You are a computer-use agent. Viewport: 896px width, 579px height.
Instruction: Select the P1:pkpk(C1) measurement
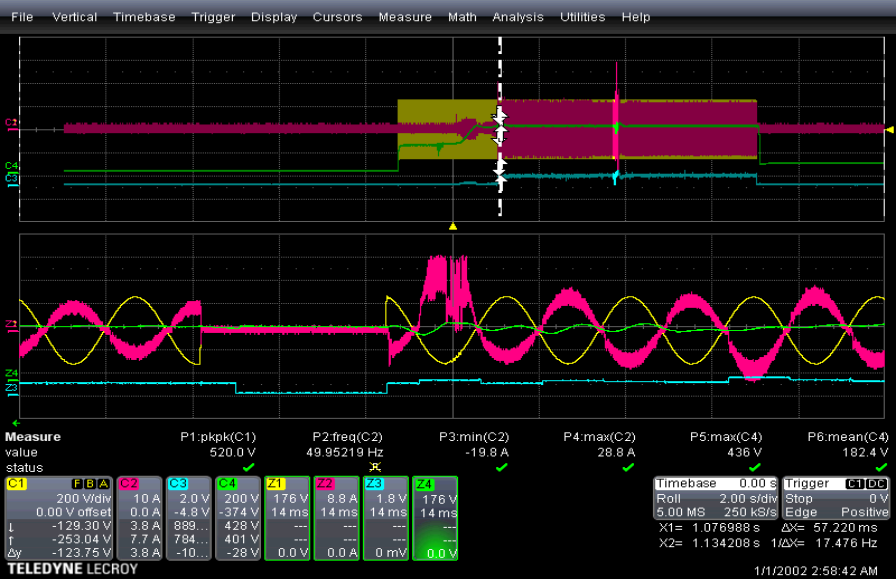point(218,437)
